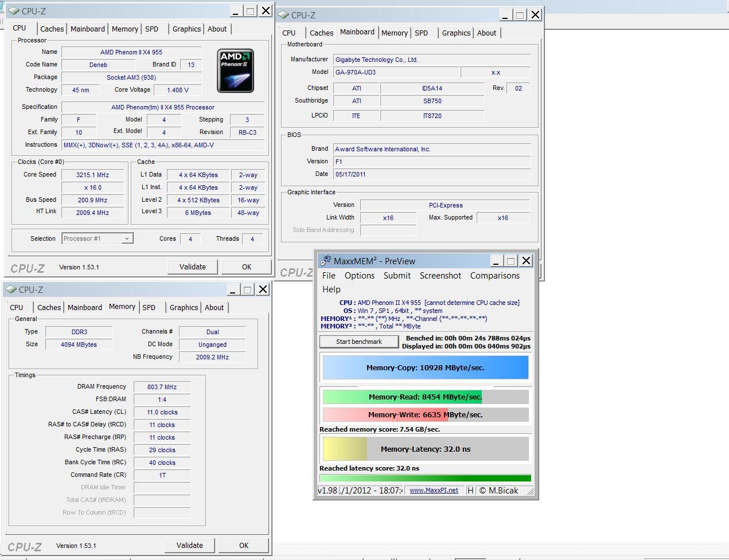This screenshot has width=729, height=560.
Task: Open the MaxxMEM Comparisons menu
Action: tap(495, 276)
